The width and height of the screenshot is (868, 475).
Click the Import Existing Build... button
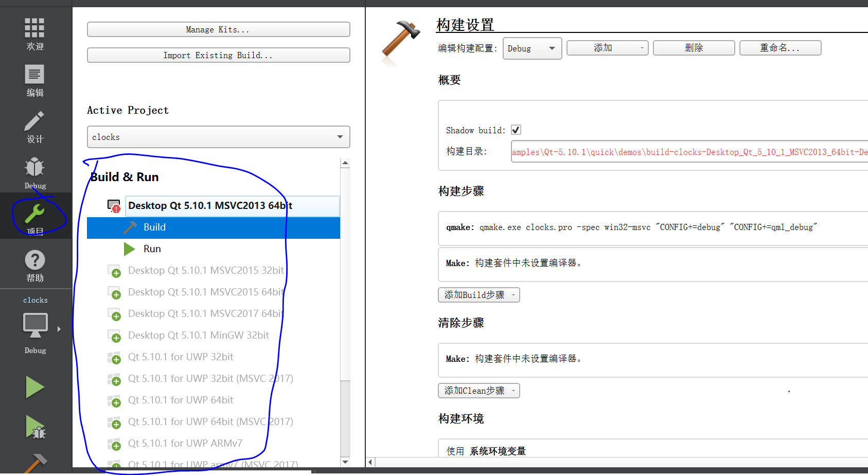219,55
